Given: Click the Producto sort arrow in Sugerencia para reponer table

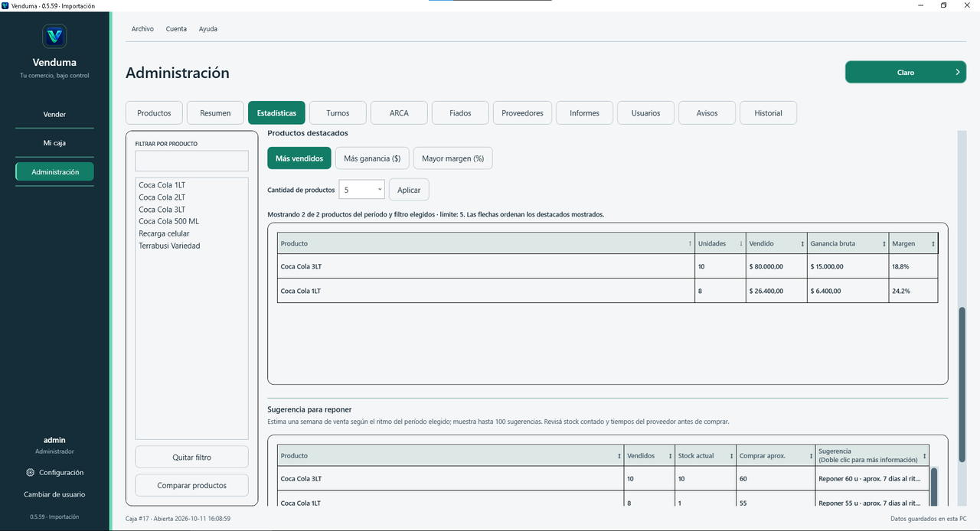Looking at the screenshot, I should [x=619, y=456].
